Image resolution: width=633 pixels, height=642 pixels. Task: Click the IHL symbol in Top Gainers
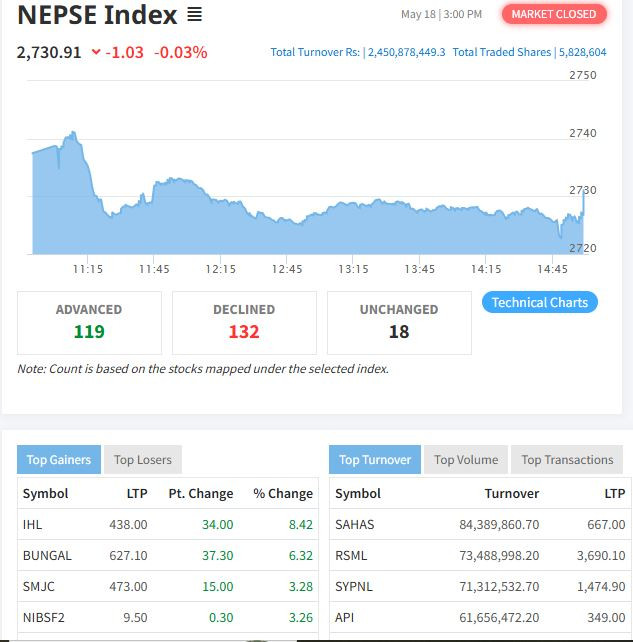click(32, 524)
